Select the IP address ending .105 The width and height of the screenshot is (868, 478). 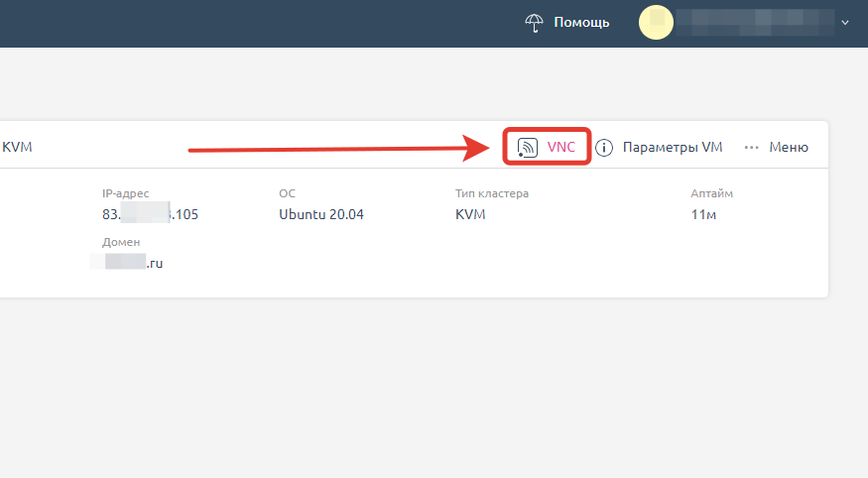150,214
